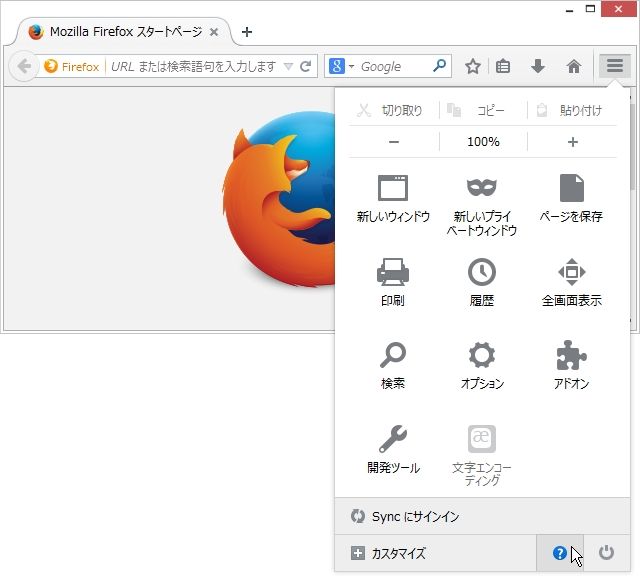Focus the URL address input field
Viewport: 640px width, 576px height.
pyautogui.click(x=193, y=66)
